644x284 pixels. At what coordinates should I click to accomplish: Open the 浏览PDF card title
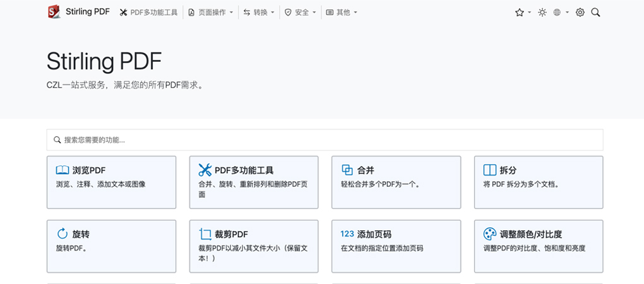[x=89, y=170]
